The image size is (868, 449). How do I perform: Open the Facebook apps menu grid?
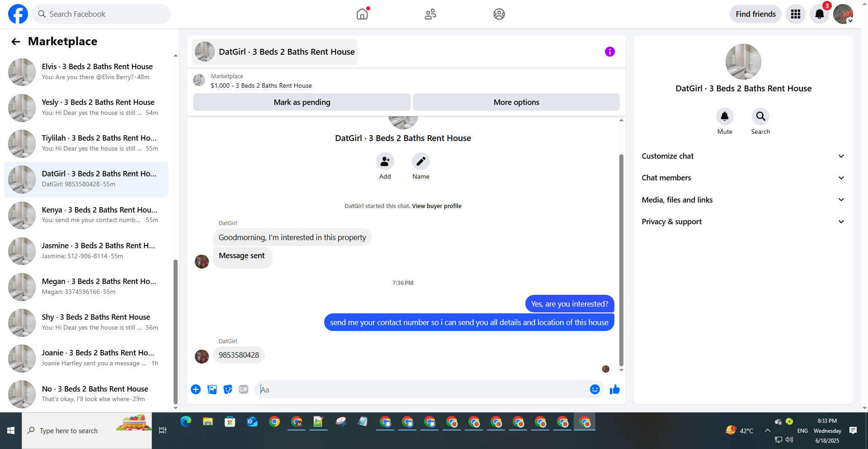tap(796, 14)
